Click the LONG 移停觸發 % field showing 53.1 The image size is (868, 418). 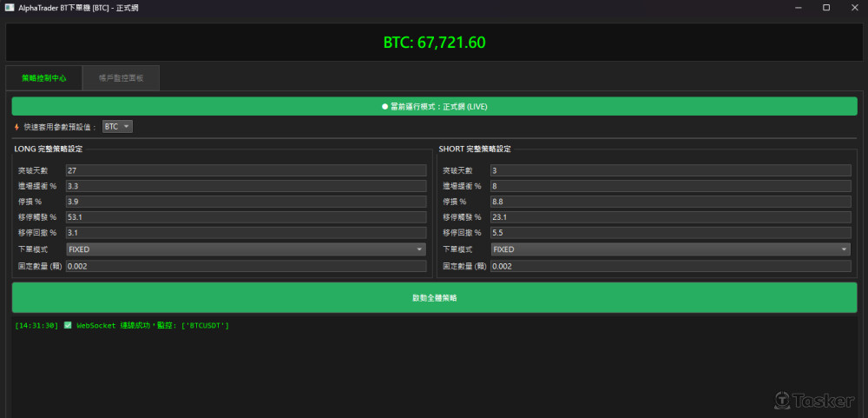pos(247,217)
